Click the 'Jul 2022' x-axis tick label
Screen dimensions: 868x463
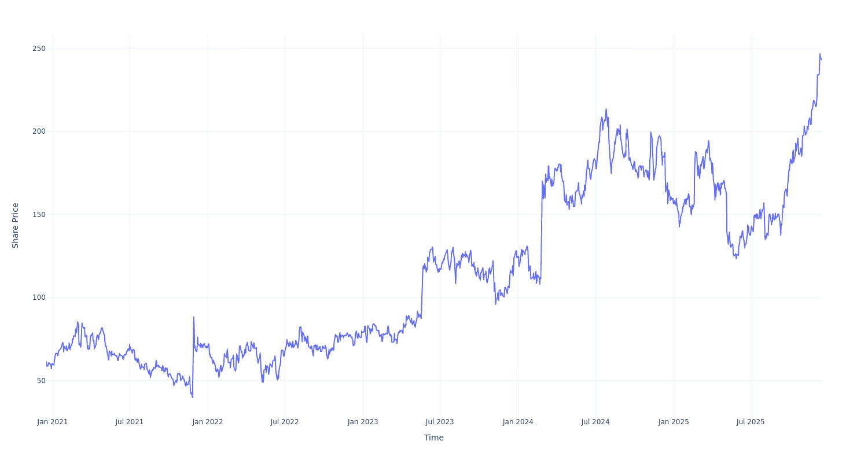coord(285,422)
